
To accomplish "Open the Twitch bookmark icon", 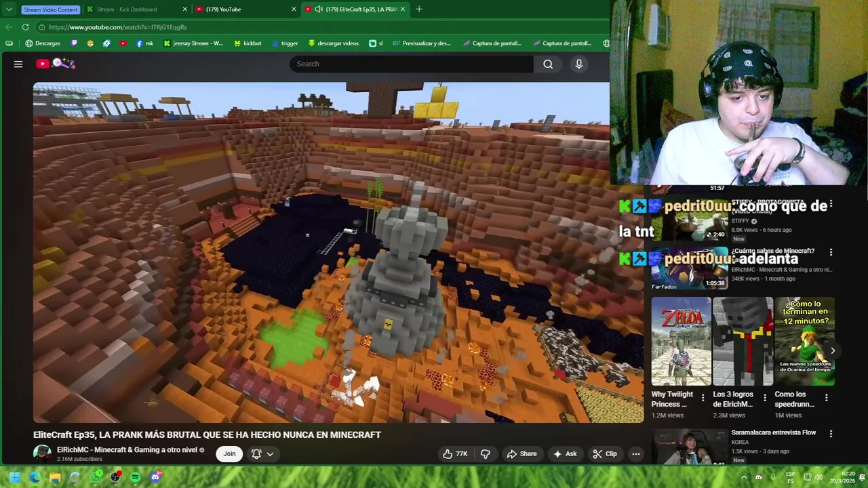I will pyautogui.click(x=74, y=43).
